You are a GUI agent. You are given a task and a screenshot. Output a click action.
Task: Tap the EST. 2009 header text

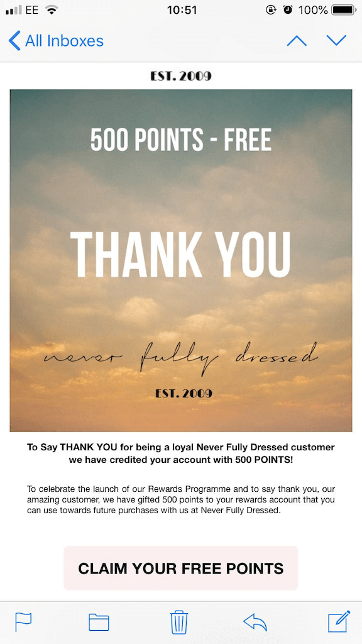(x=181, y=75)
